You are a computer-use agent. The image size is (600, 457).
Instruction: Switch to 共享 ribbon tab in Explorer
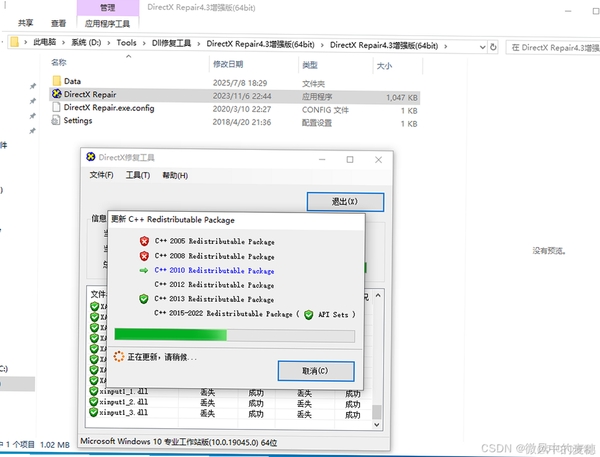click(25, 23)
